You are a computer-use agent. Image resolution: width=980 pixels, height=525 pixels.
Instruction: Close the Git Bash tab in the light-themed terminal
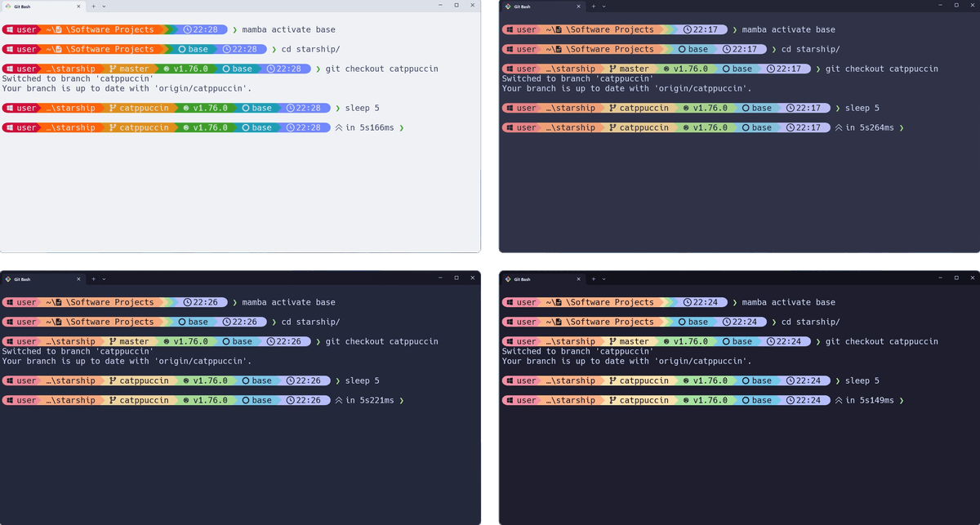pos(78,6)
